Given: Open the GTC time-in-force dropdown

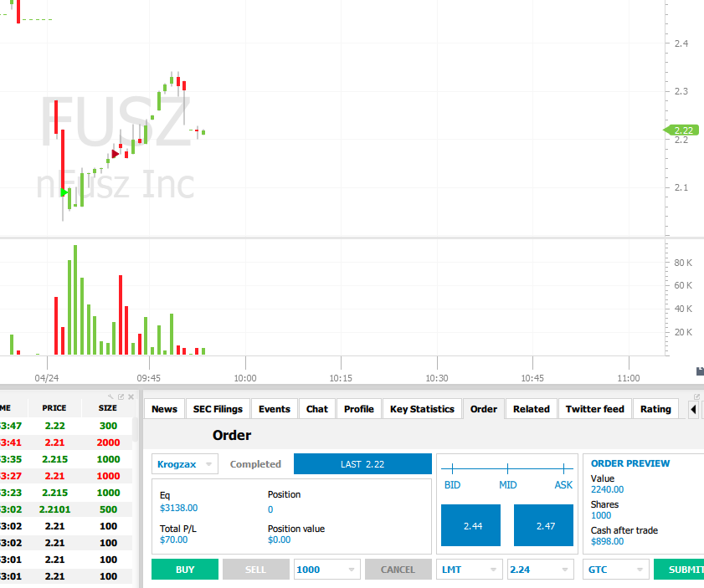Looking at the screenshot, I should point(616,569).
